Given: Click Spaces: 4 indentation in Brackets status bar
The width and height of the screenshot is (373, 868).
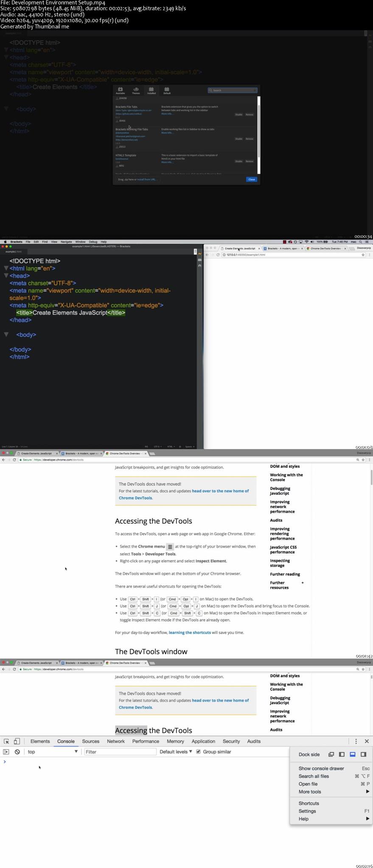Looking at the screenshot, I should [190, 446].
